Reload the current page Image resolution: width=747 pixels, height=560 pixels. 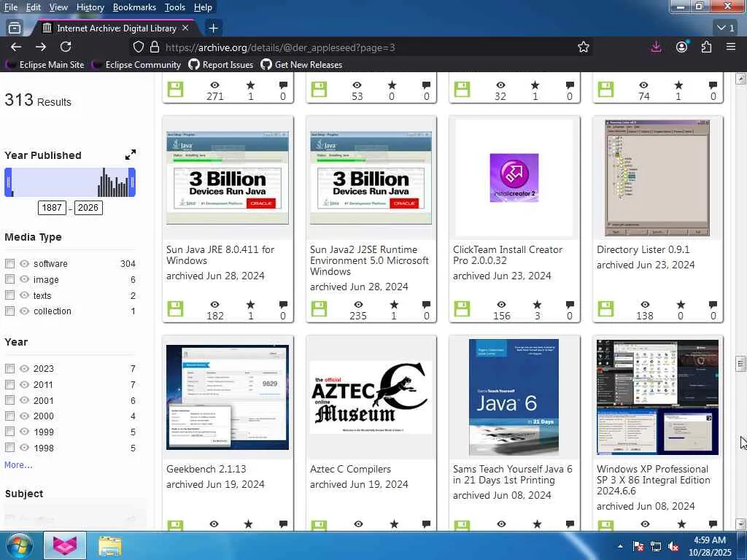(66, 47)
